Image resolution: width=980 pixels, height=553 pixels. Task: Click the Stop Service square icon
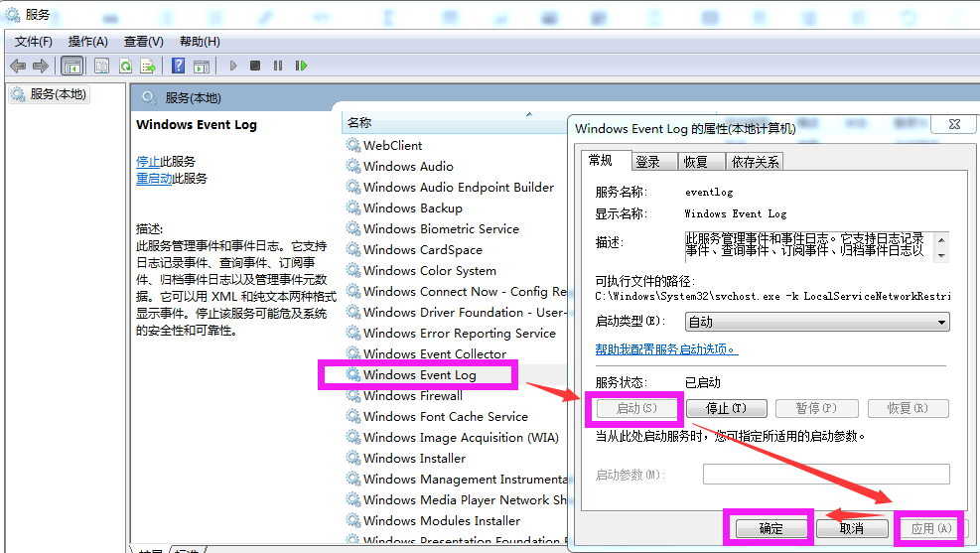click(x=255, y=66)
